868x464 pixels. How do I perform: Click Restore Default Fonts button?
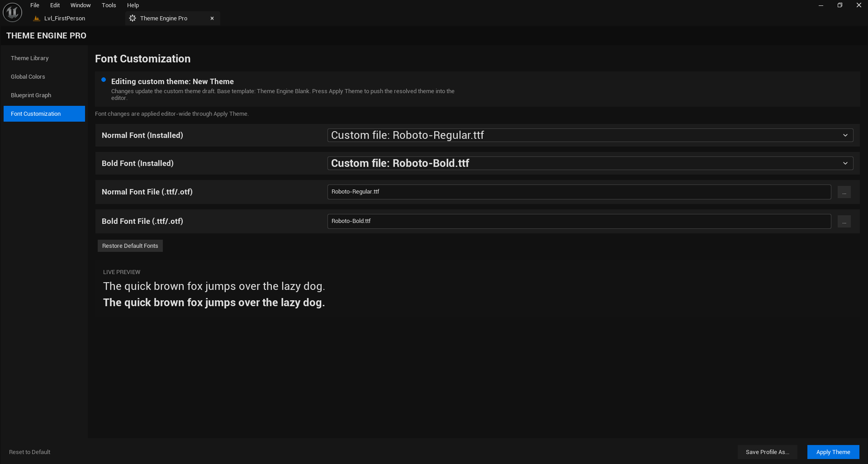tap(130, 246)
